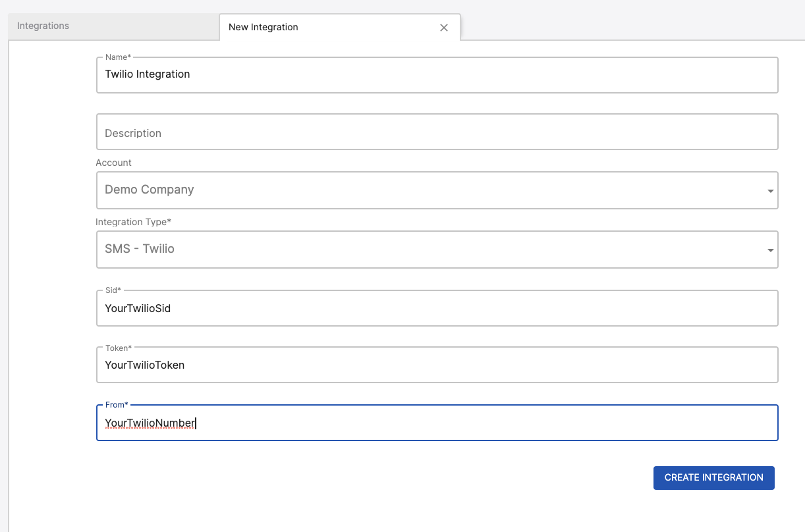Click the SMS - Twilio type value
This screenshot has height=532, width=805.
(x=140, y=249)
